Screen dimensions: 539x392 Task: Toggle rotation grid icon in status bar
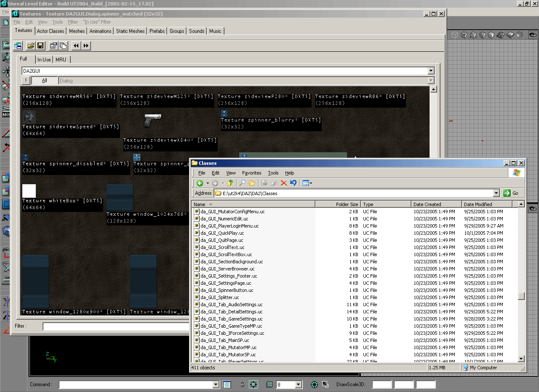tap(314, 384)
